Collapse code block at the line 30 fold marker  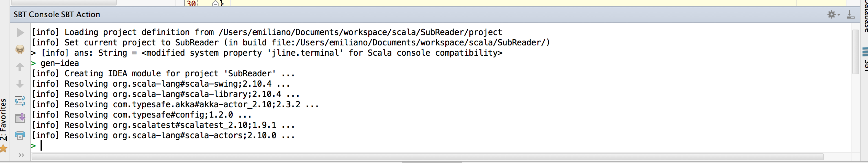[215, 3]
